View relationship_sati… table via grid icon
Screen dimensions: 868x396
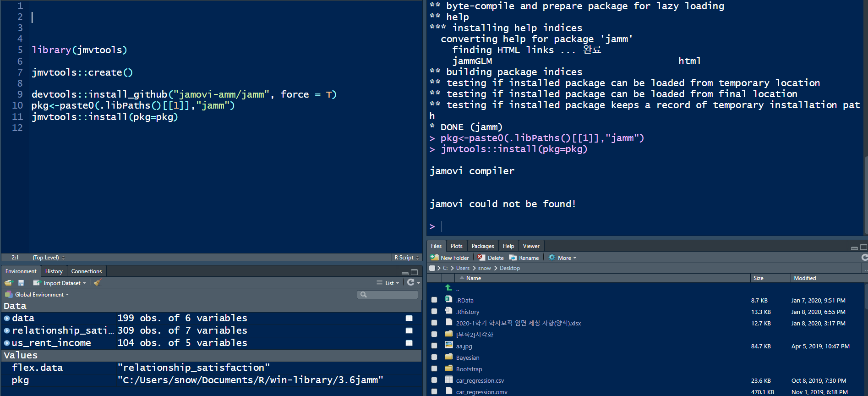point(409,330)
